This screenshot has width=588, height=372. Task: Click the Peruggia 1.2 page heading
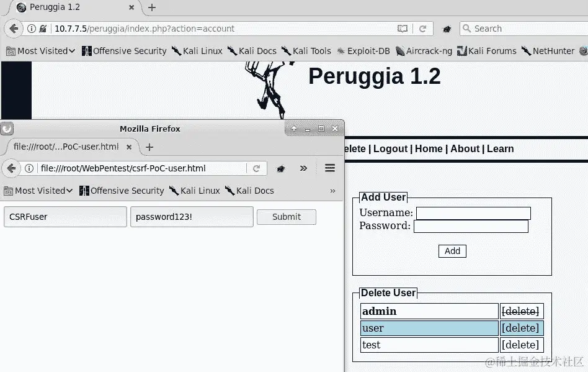(x=374, y=76)
